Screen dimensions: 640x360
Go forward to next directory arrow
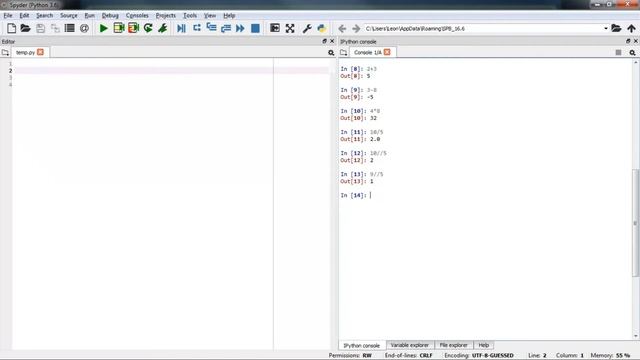(x=356, y=29)
